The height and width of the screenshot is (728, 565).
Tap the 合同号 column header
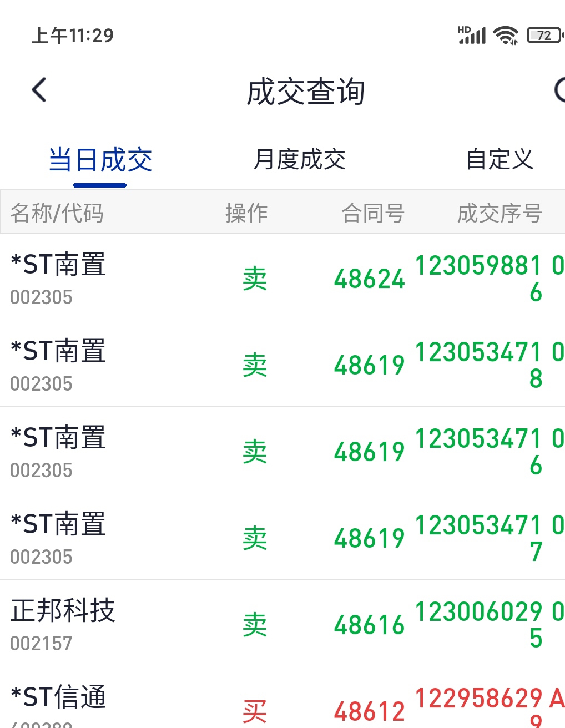pos(373,213)
